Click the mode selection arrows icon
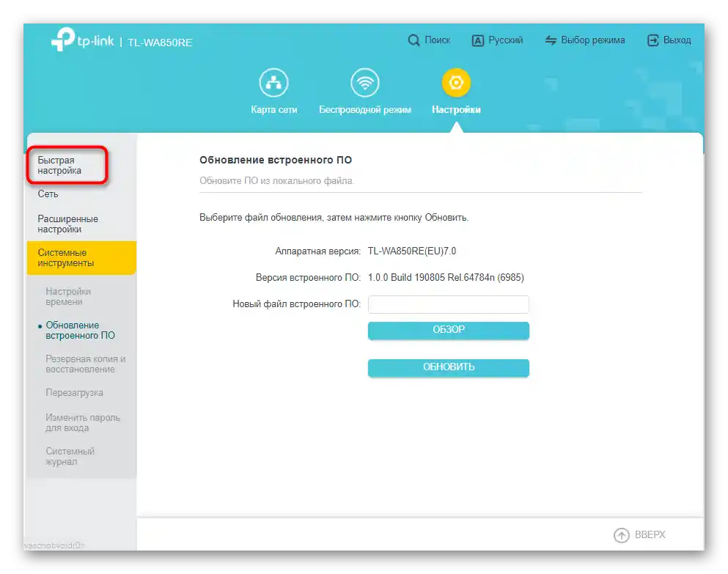The image size is (728, 574). (551, 40)
